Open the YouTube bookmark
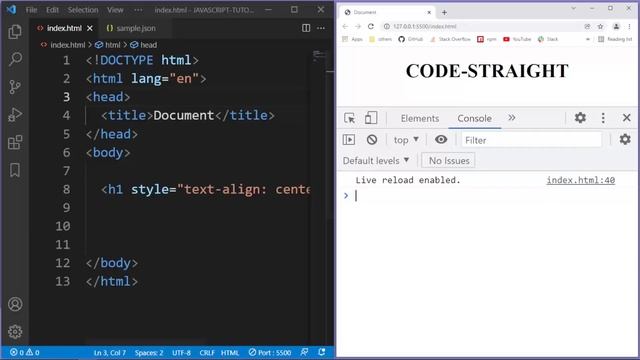640x360 pixels. 517,39
